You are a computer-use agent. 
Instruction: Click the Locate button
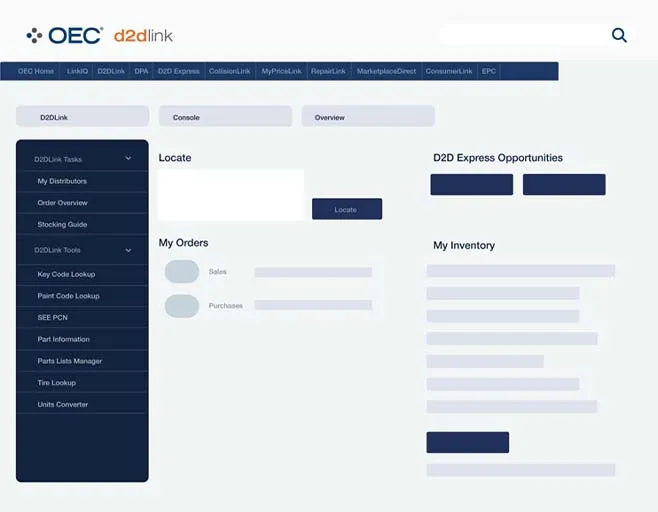coord(347,209)
